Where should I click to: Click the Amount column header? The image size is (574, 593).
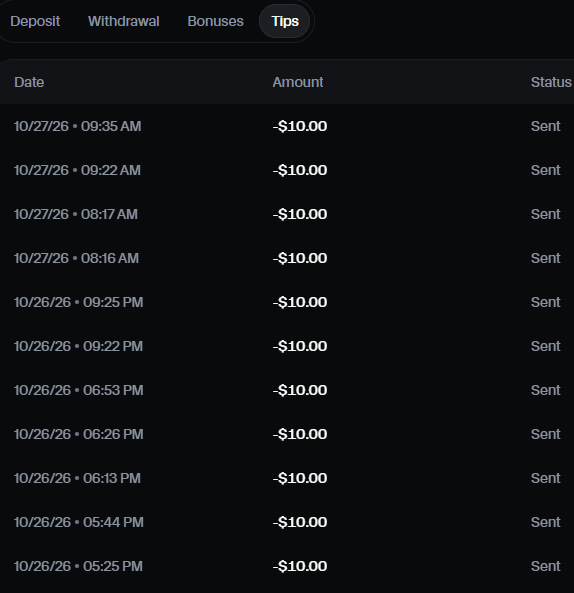coord(298,82)
